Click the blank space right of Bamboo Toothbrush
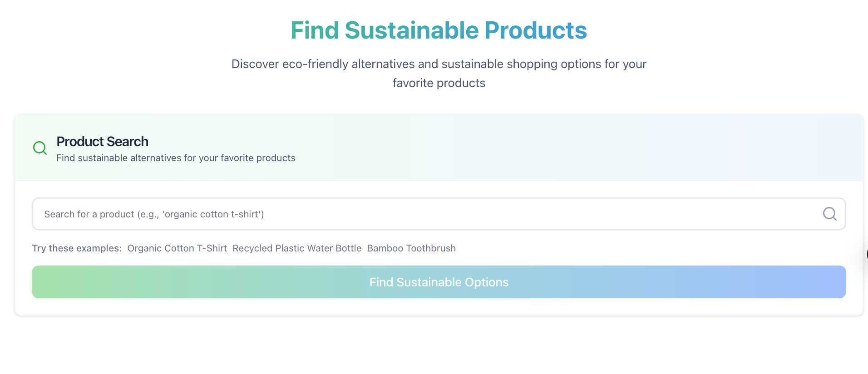Image resolution: width=868 pixels, height=374 pixels. (636, 248)
